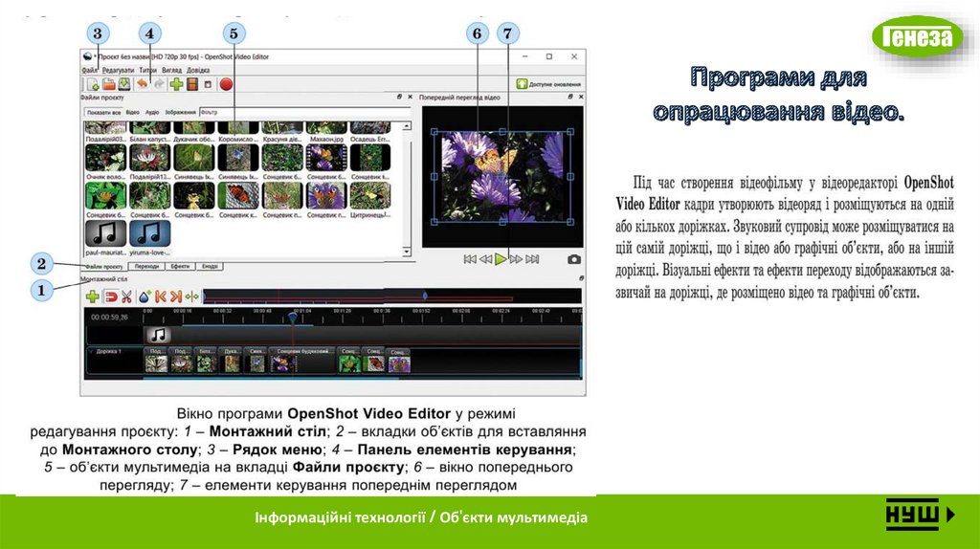This screenshot has width=980, height=549.
Task: Close the Файли проєкту panel
Action: click(x=410, y=97)
